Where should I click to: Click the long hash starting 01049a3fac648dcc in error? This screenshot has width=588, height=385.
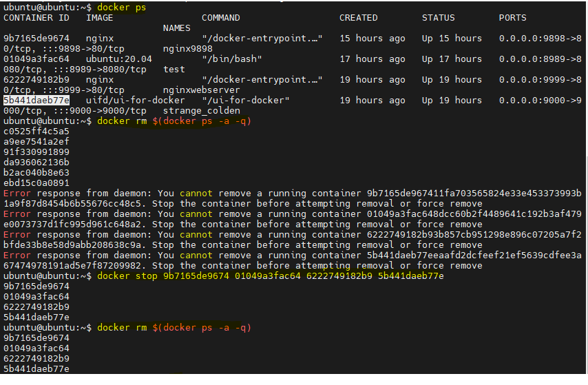474,214
